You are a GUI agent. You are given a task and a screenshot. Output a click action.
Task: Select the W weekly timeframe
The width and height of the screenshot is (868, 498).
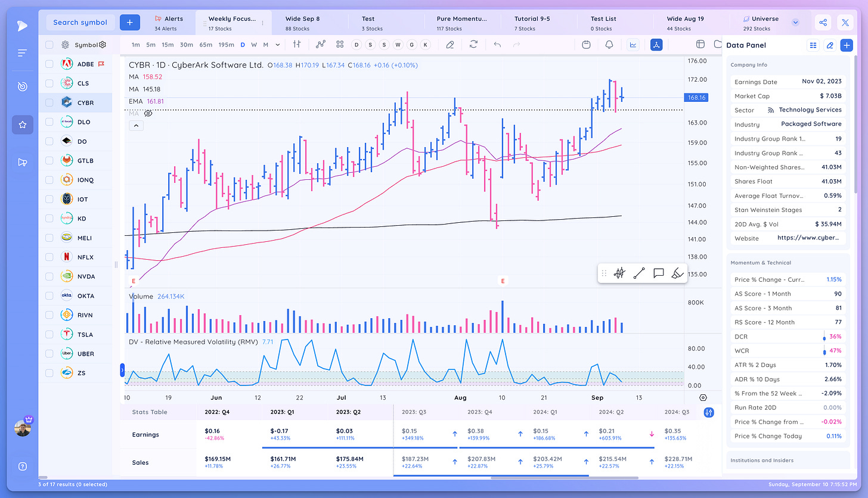coord(254,45)
